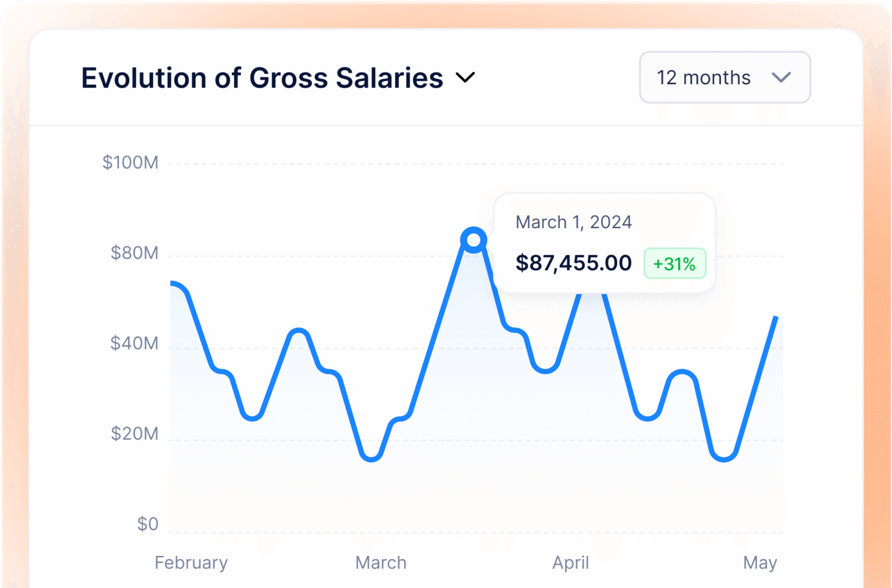The height and width of the screenshot is (588, 892).
Task: Click the $40M y-axis label
Action: (134, 344)
